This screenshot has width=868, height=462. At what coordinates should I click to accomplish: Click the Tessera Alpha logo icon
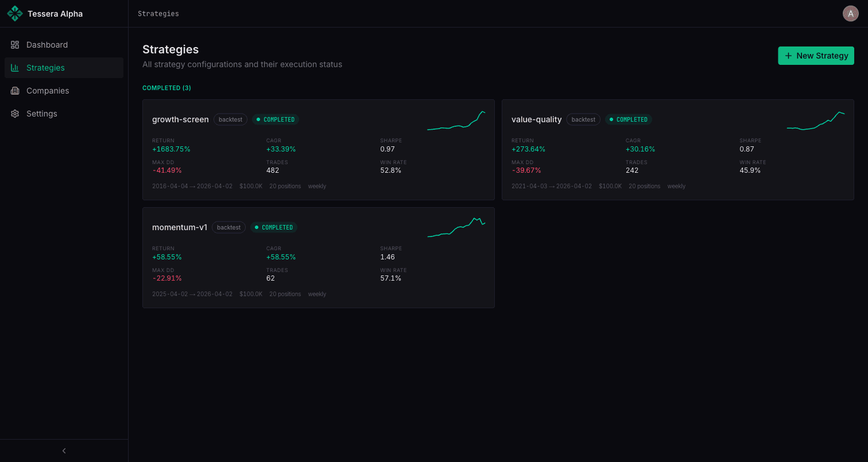click(15, 13)
